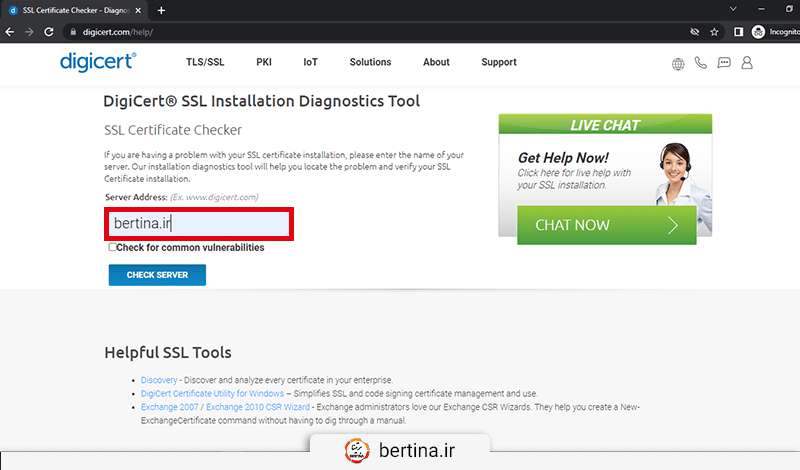Click the CHECK SERVER button

click(157, 275)
